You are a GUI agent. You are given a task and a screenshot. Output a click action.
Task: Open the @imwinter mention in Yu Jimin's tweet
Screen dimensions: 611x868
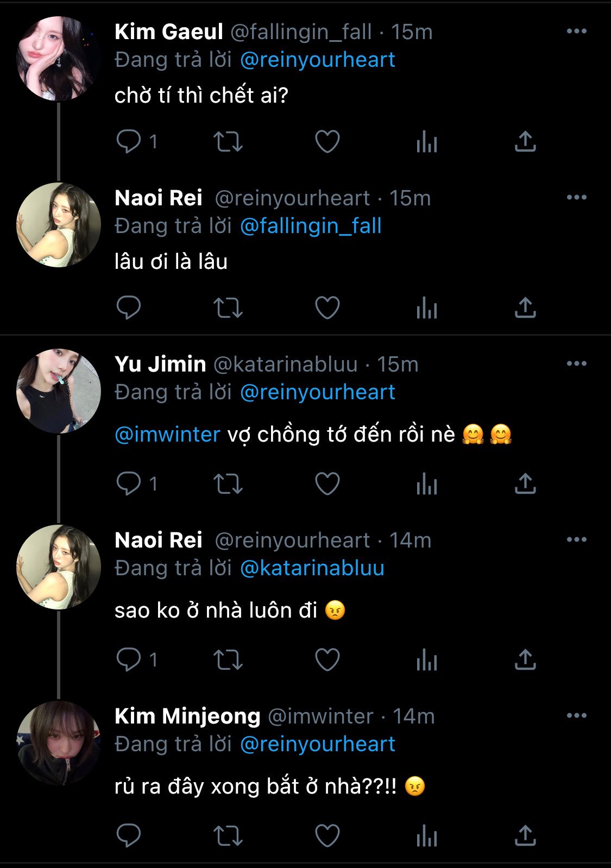coord(167,435)
